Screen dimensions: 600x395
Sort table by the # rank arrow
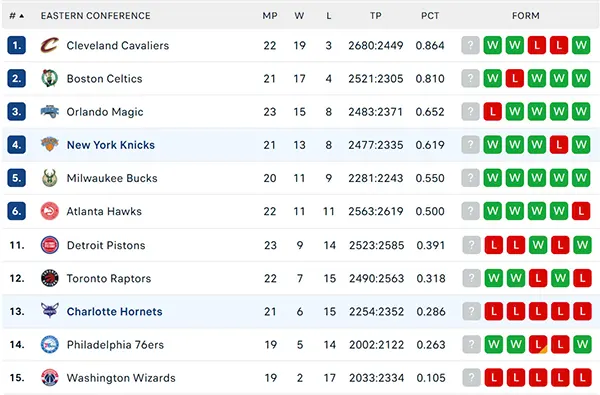[x=17, y=16]
